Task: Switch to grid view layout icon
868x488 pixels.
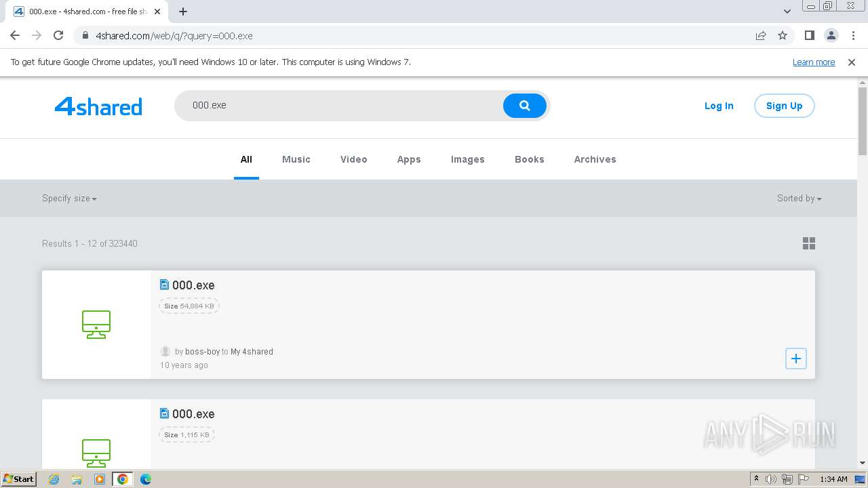Action: tap(809, 243)
